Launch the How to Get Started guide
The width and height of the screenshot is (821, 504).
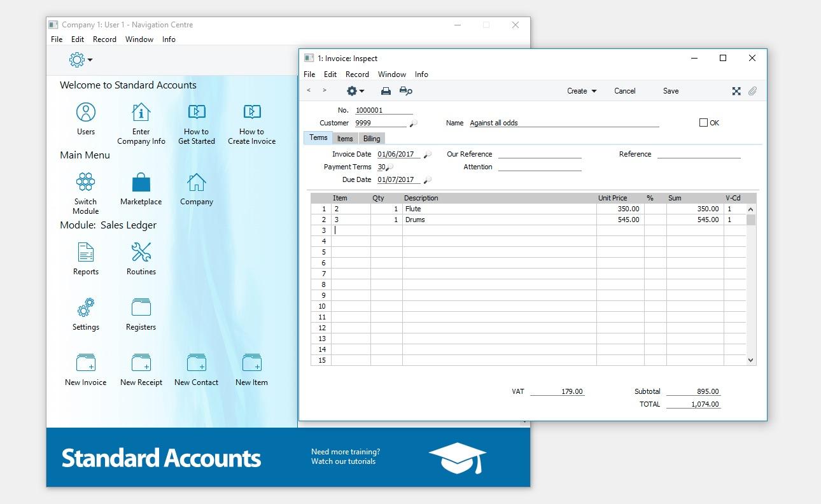[x=197, y=113]
